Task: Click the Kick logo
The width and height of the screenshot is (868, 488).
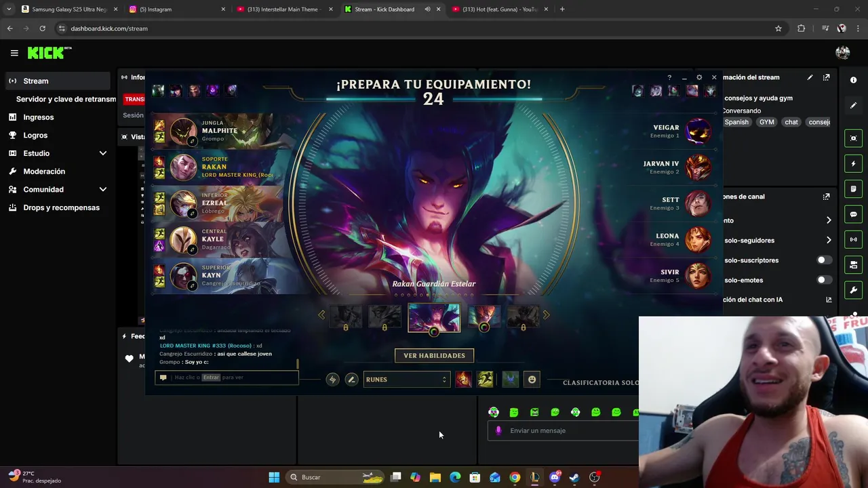Action: tap(49, 53)
